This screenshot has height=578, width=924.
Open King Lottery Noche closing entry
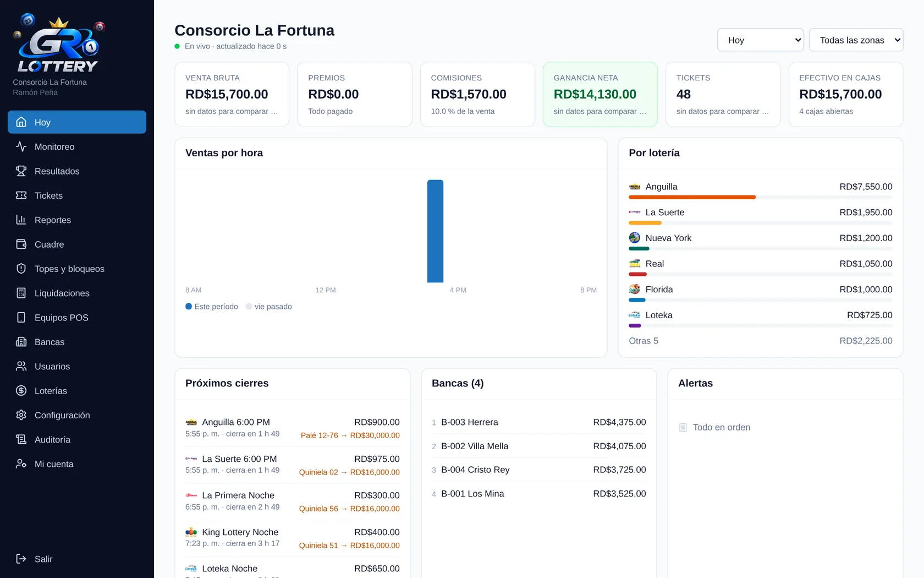point(293,538)
